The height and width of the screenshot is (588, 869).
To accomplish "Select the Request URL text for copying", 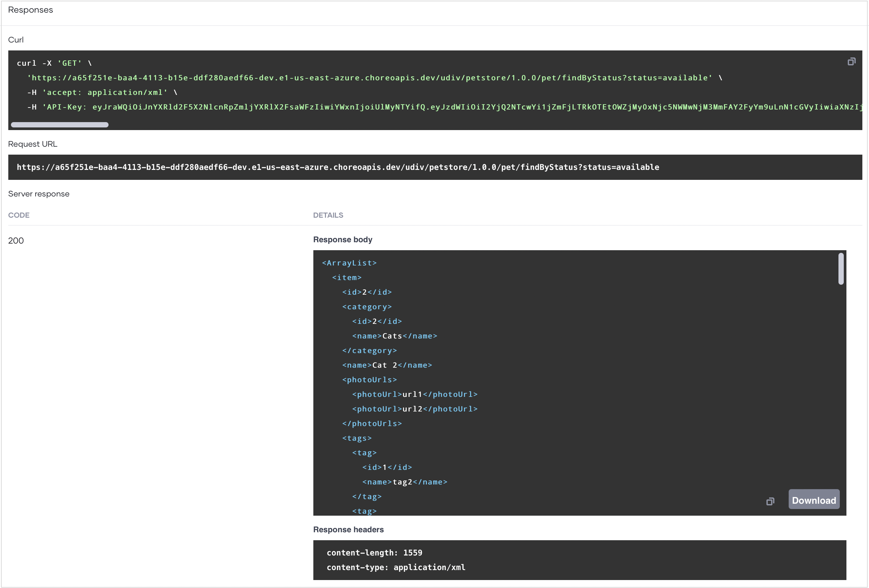I will tap(338, 168).
